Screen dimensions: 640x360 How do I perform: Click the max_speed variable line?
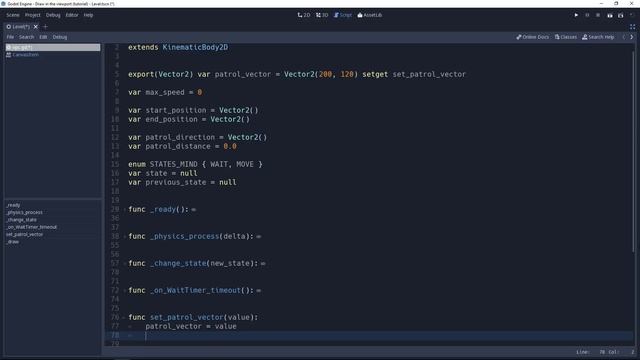(165, 92)
